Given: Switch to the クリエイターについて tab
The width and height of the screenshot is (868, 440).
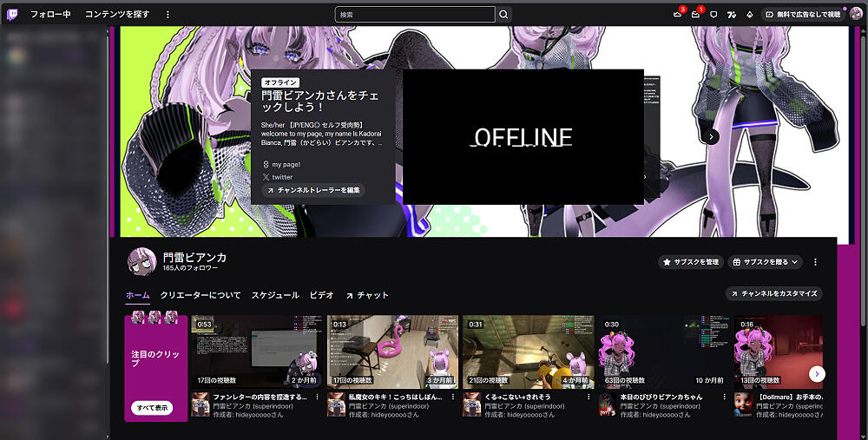Looking at the screenshot, I should click(x=201, y=295).
